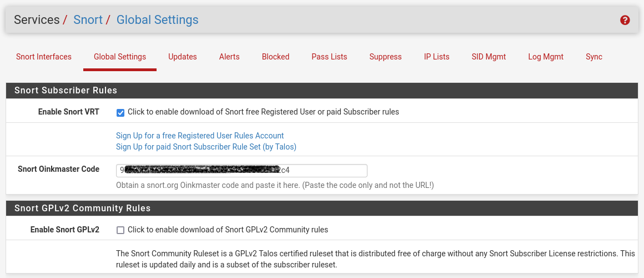
Task: Go to the Alerts tab
Action: 229,57
